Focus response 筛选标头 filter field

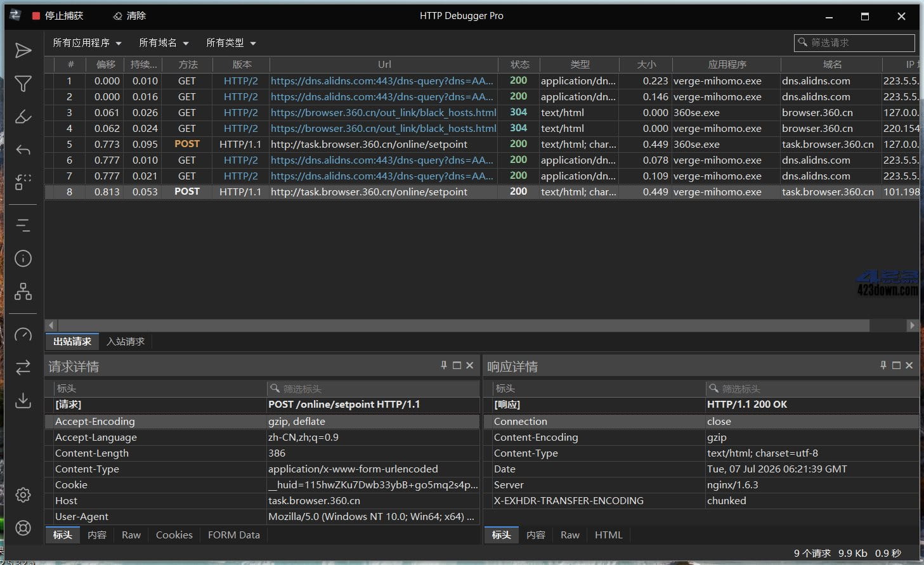[812, 388]
